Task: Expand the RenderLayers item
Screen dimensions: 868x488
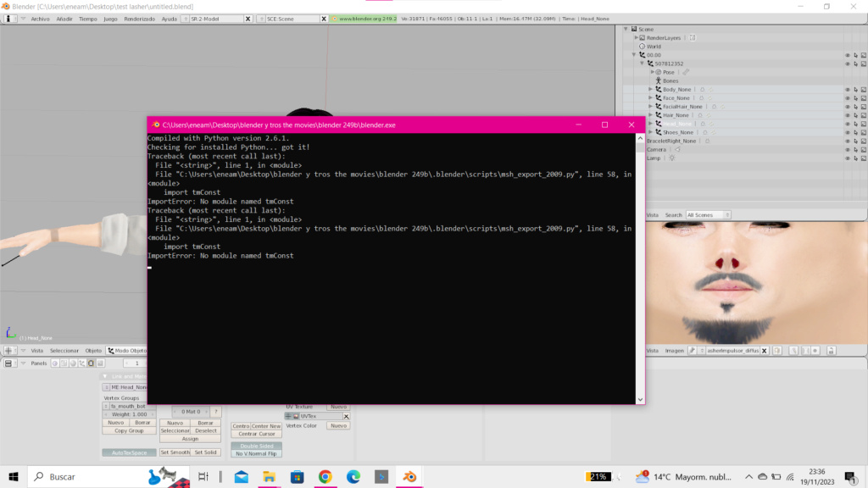Action: coord(636,37)
